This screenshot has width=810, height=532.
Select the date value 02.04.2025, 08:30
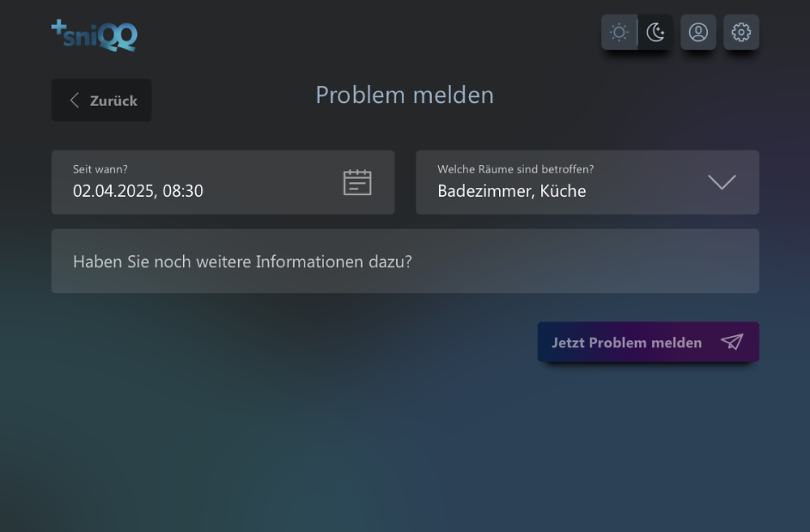coord(138,191)
